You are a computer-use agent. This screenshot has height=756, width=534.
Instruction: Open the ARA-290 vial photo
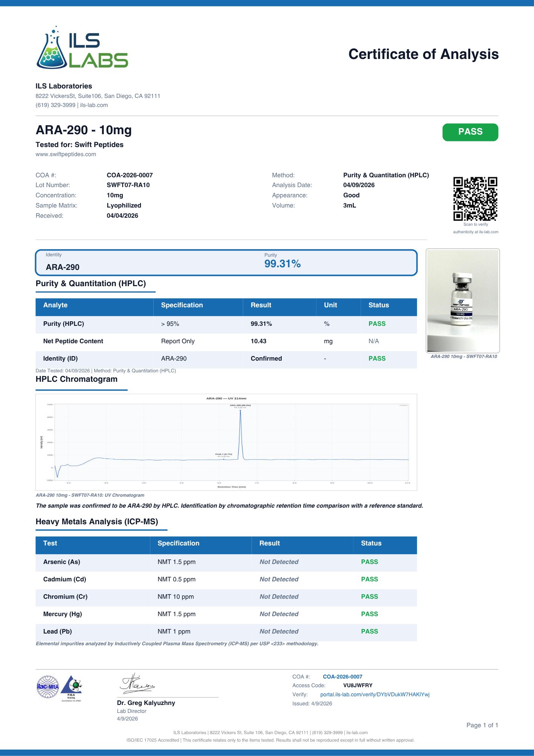tap(462, 301)
